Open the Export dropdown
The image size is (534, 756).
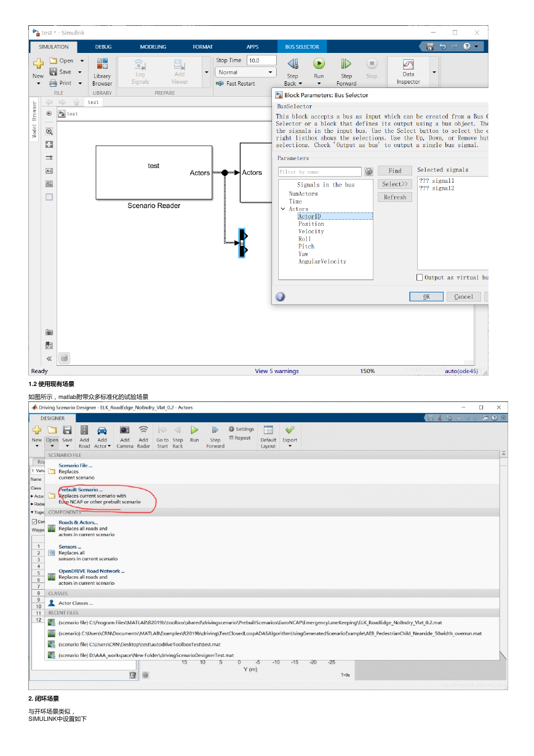[x=290, y=446]
